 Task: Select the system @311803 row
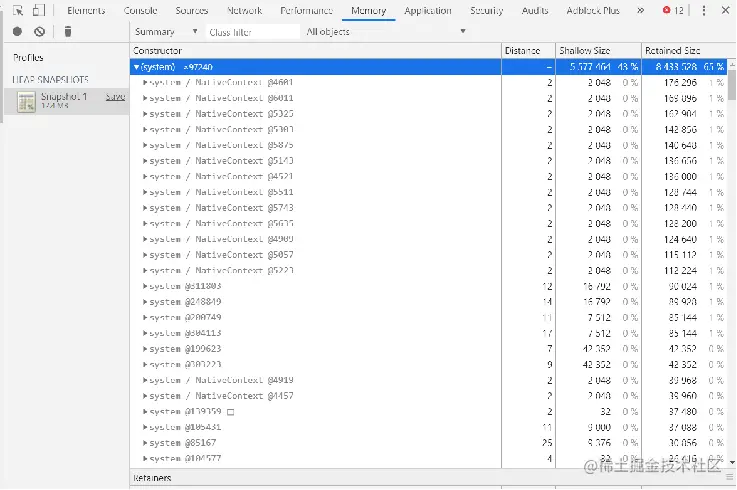click(429, 286)
